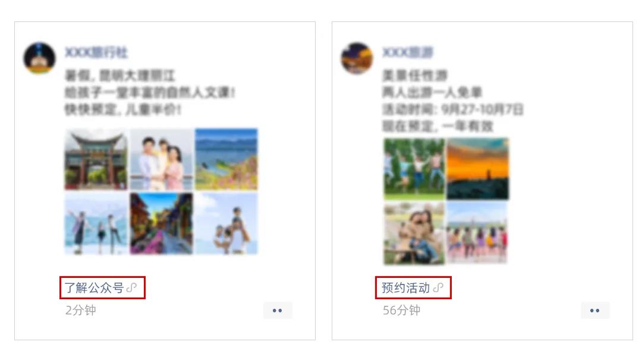Open the jumping people on grass photo
This screenshot has height=364, width=642.
[414, 169]
